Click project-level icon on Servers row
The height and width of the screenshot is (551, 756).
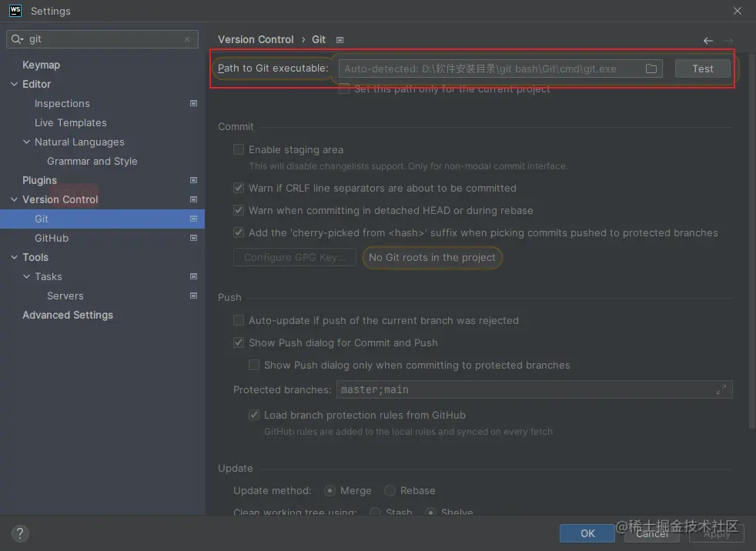pos(193,296)
